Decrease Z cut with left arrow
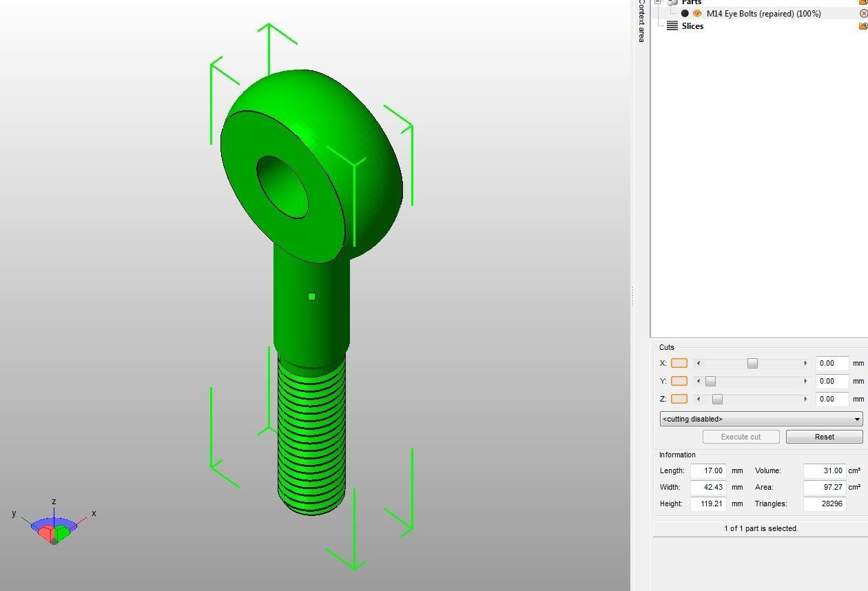This screenshot has height=591, width=868. point(699,399)
